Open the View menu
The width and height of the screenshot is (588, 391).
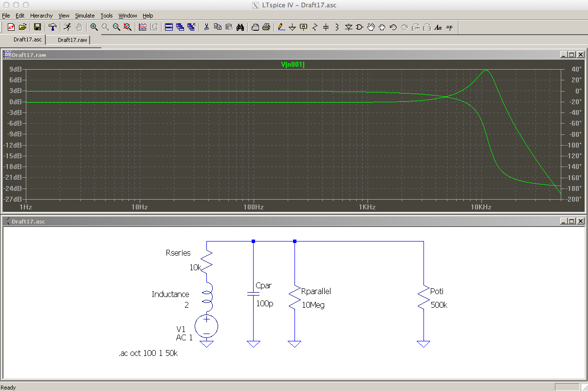(x=64, y=16)
